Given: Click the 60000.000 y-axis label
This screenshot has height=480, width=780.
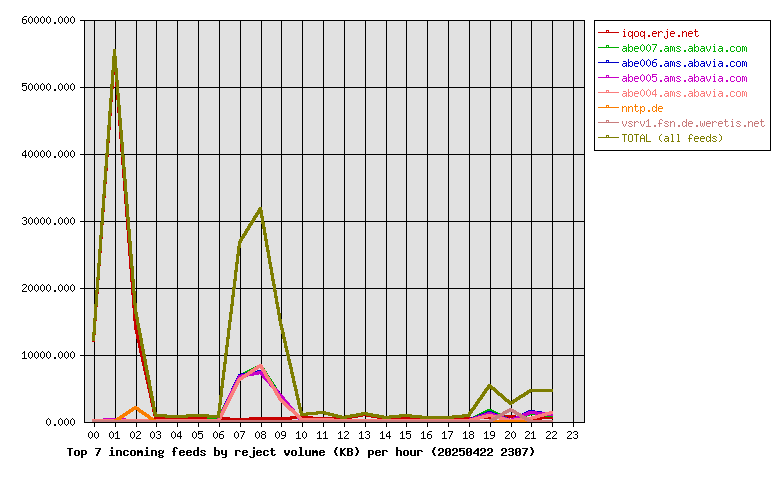Looking at the screenshot, I should (49, 20).
